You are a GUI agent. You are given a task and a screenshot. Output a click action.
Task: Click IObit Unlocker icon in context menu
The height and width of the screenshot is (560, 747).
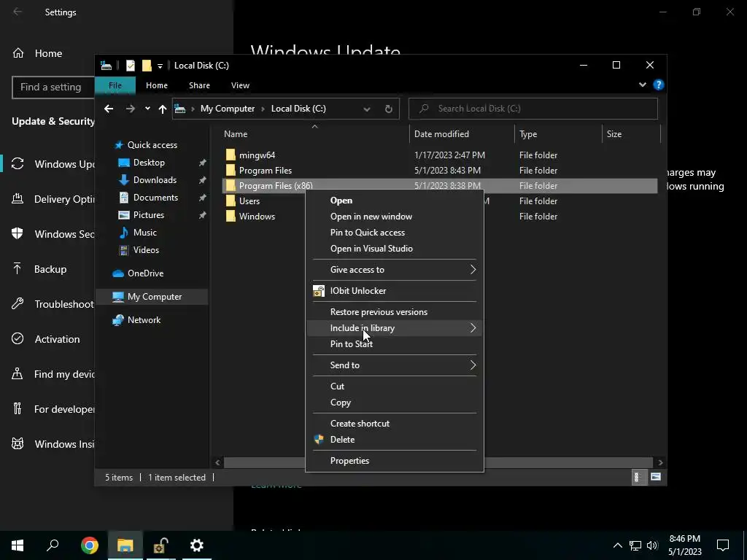[x=319, y=291]
